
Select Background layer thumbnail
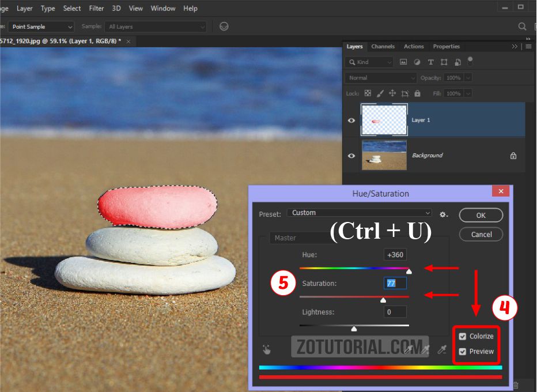(384, 155)
